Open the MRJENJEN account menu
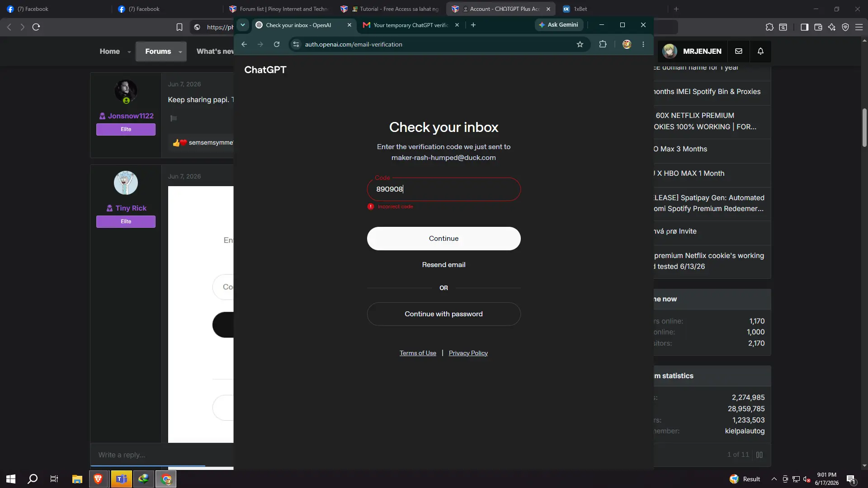Viewport: 868px width, 488px height. (x=692, y=51)
